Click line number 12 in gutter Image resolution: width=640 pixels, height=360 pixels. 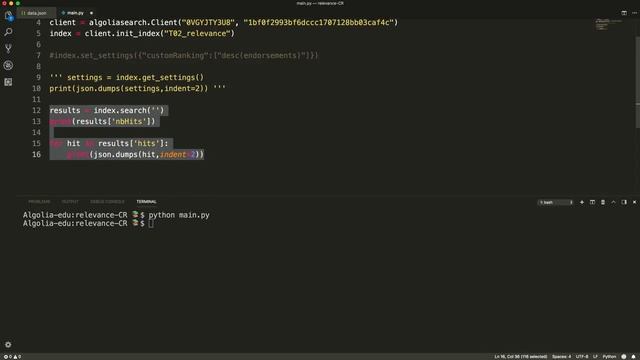36,110
